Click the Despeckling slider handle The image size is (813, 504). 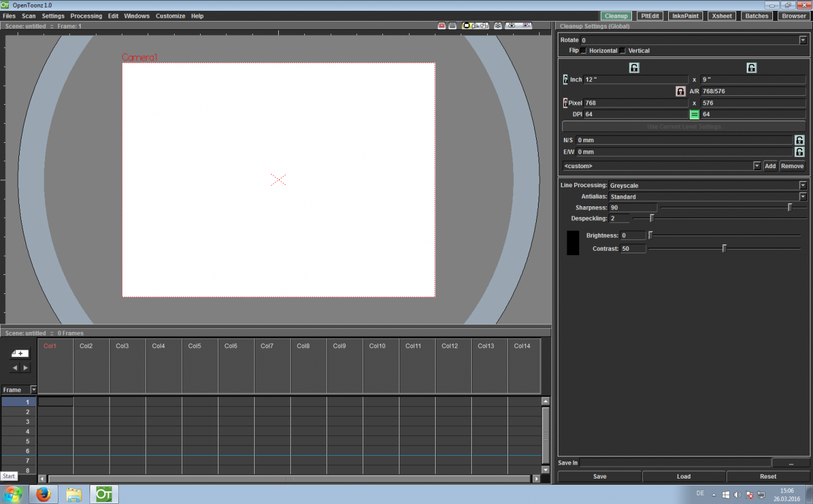tap(652, 218)
